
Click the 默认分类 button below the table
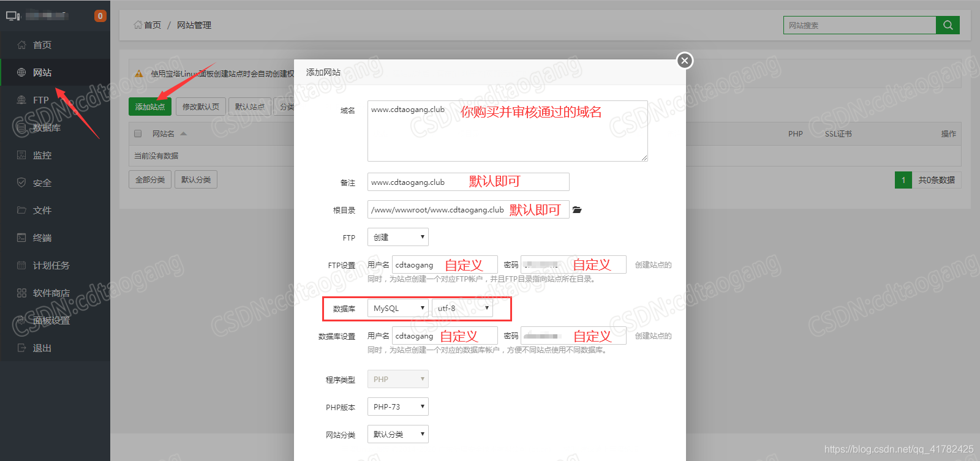click(196, 179)
